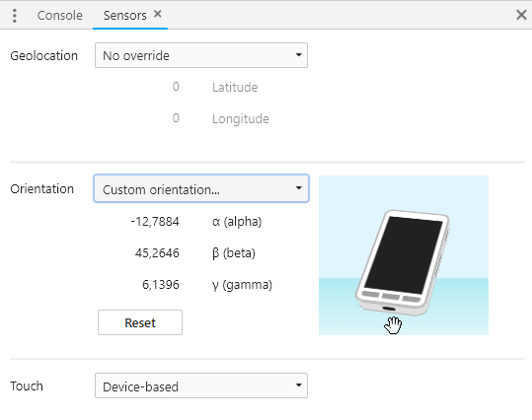Focus the gamma angle input field
The image size is (532, 420).
tap(139, 285)
